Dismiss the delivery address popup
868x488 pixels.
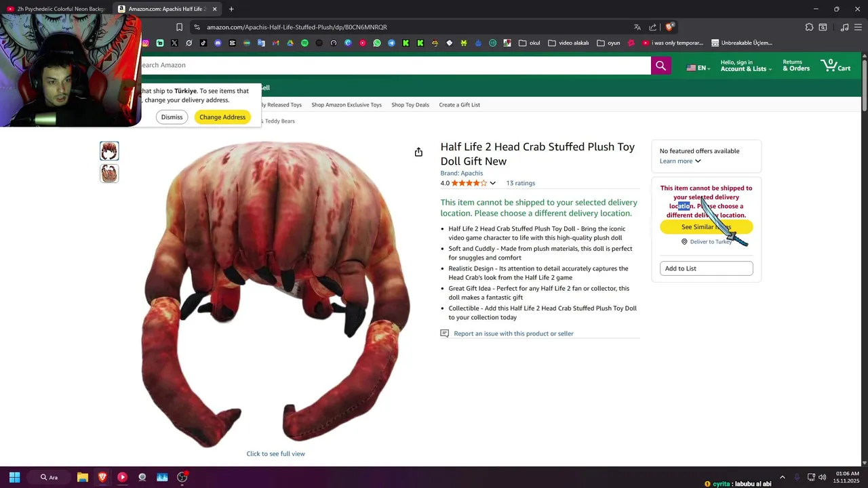pos(172,117)
